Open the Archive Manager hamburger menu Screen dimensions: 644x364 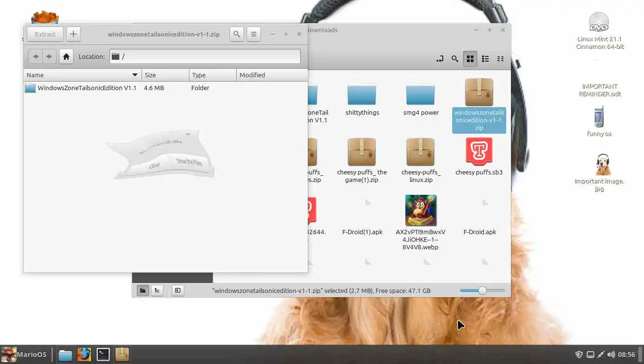(x=254, y=34)
